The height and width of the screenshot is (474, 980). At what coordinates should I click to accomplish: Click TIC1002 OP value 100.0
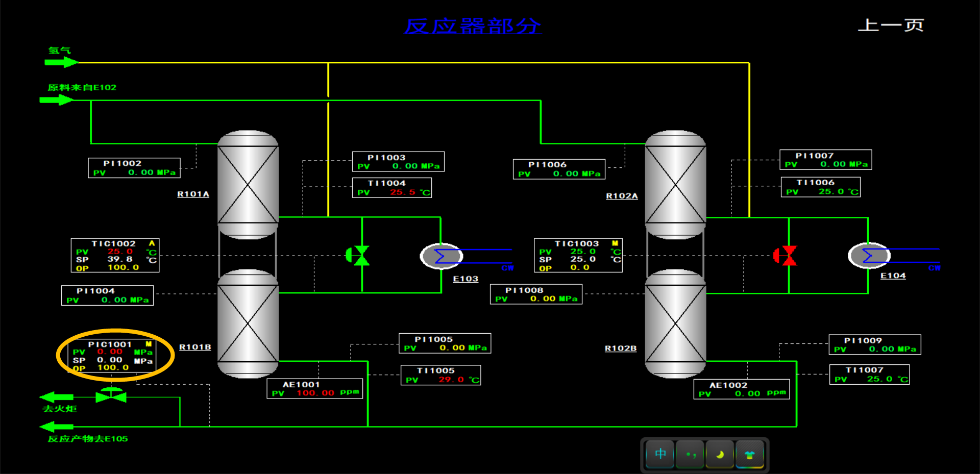point(123,267)
